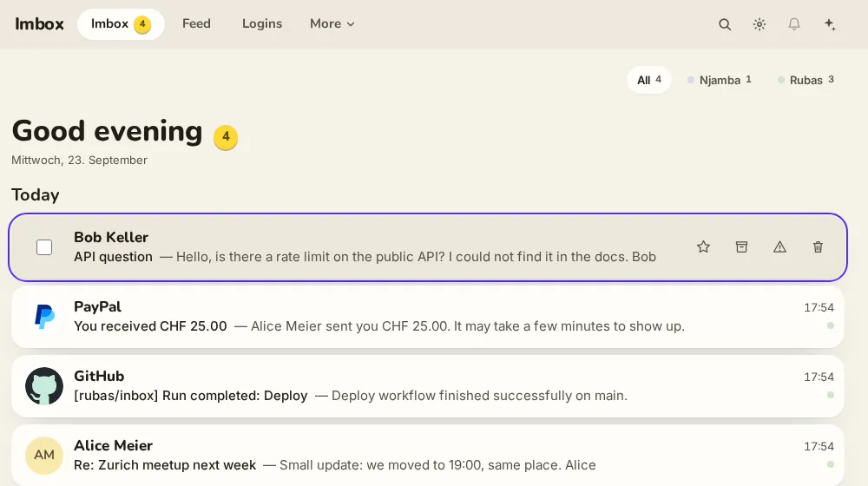Expand the More dropdown menu

coord(332,23)
